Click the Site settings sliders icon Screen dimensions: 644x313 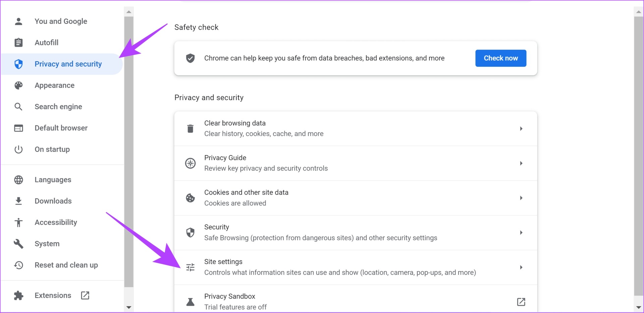[x=190, y=267]
